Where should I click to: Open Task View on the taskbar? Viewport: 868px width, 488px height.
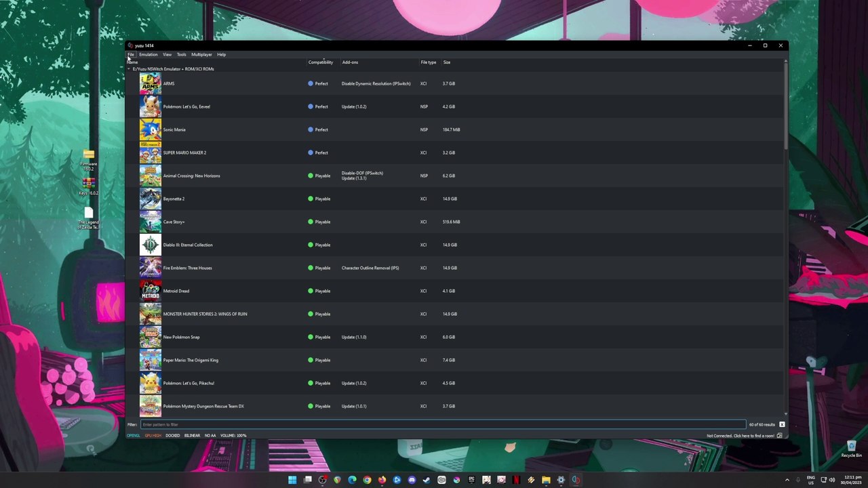pos(307,480)
